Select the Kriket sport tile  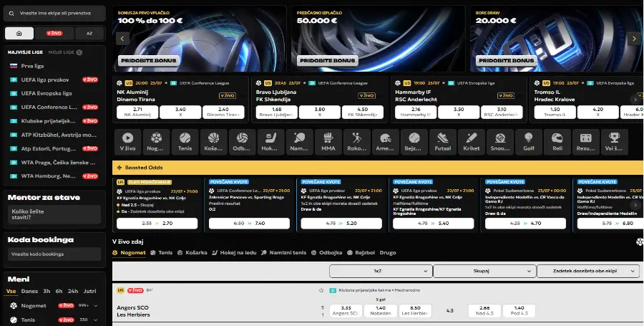click(472, 142)
